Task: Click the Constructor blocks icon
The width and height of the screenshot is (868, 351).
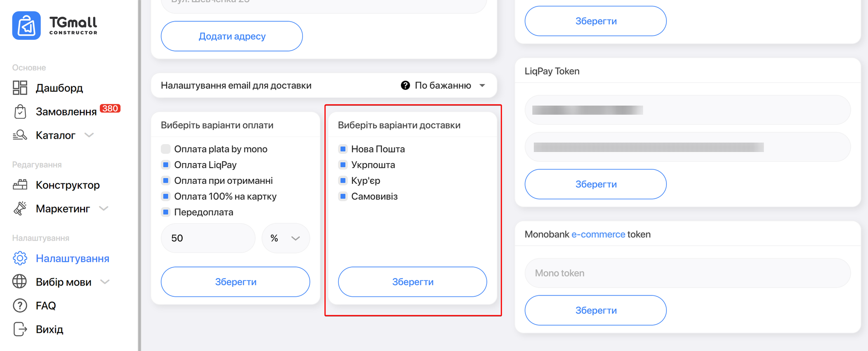Action: pos(20,185)
